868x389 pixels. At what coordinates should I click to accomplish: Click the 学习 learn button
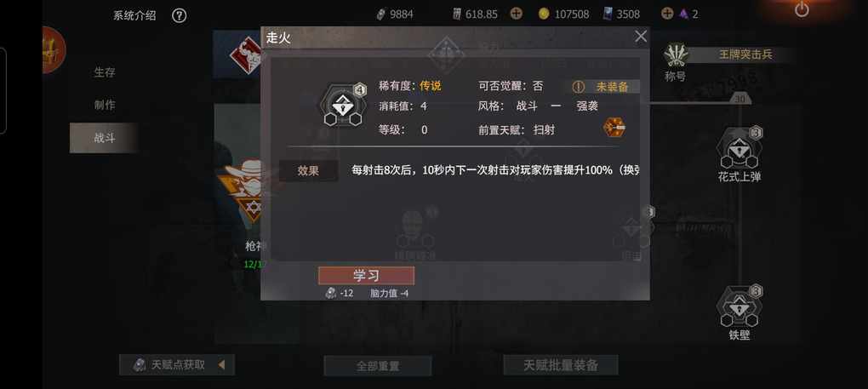[x=366, y=276]
